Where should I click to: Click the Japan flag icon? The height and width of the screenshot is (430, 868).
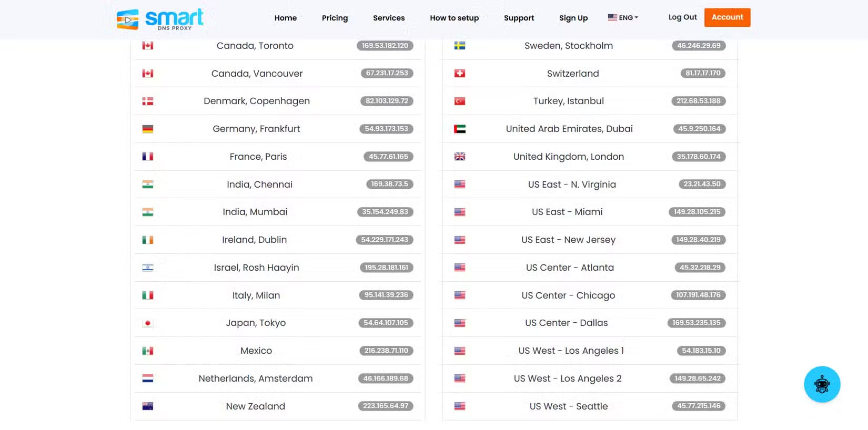point(148,323)
